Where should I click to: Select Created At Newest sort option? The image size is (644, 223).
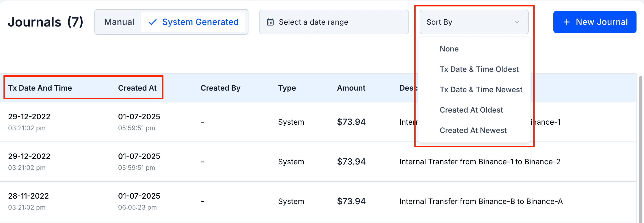point(473,130)
